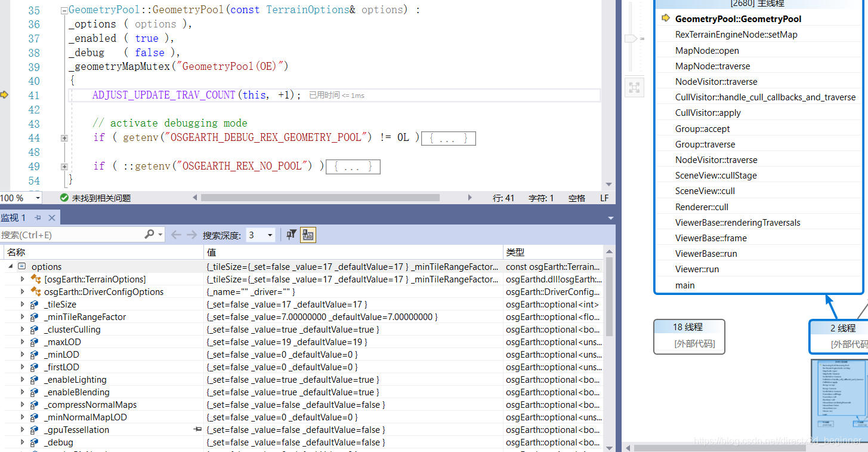Click the { ... } collapsed region after getenv OSGEARTH_DEBUG_REX_GEOMETRY_POOL
The image size is (868, 452).
448,139
